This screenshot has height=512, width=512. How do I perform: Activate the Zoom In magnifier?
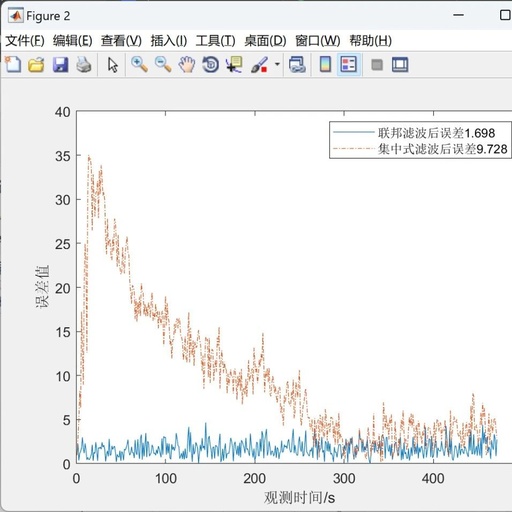click(139, 64)
